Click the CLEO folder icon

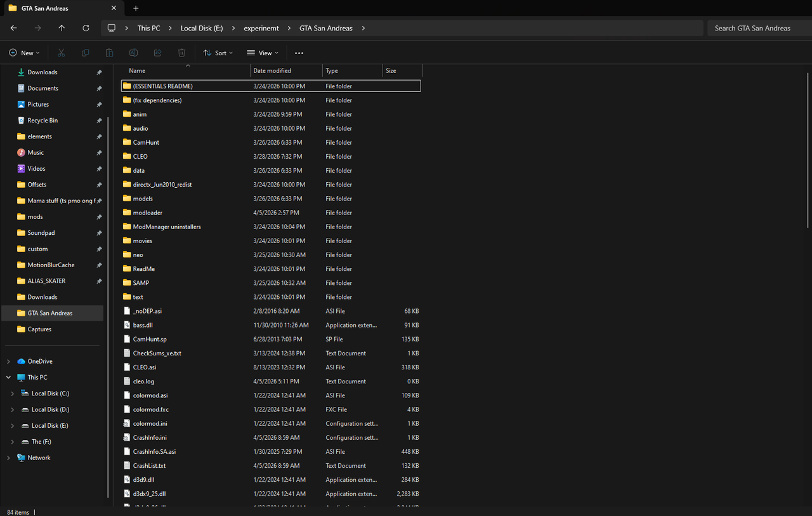click(127, 156)
